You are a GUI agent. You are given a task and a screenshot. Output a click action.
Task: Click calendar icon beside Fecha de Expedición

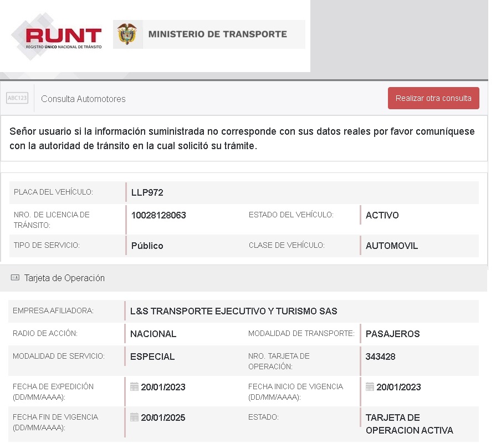pos(134,387)
